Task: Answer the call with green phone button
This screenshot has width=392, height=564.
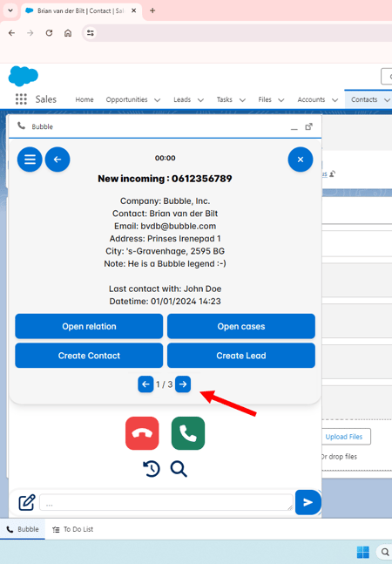Action: coord(188,433)
